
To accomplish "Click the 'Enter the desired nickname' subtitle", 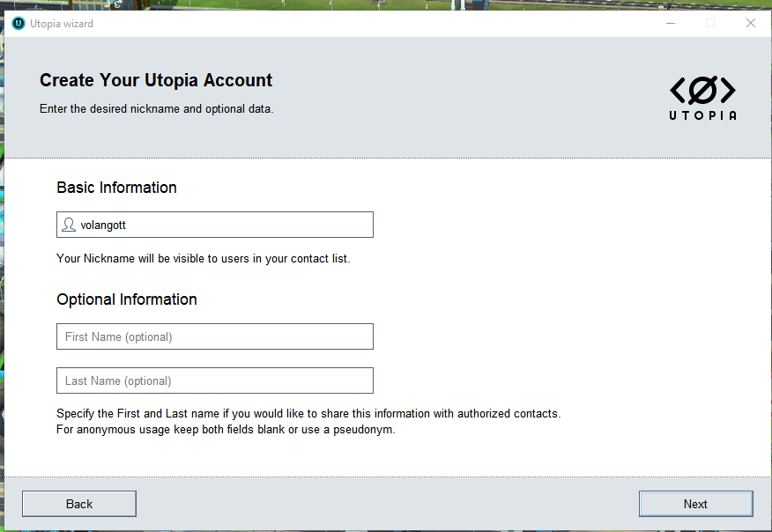I will click(156, 109).
